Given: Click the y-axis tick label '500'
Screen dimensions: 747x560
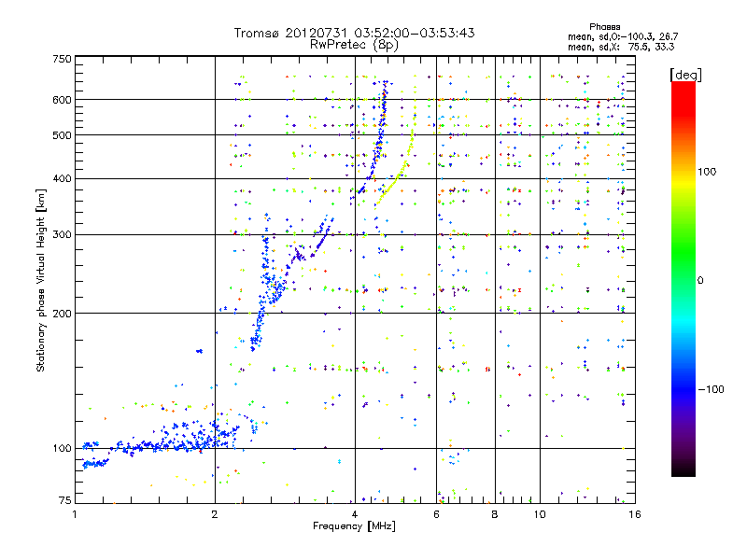Looking at the screenshot, I should [62, 135].
